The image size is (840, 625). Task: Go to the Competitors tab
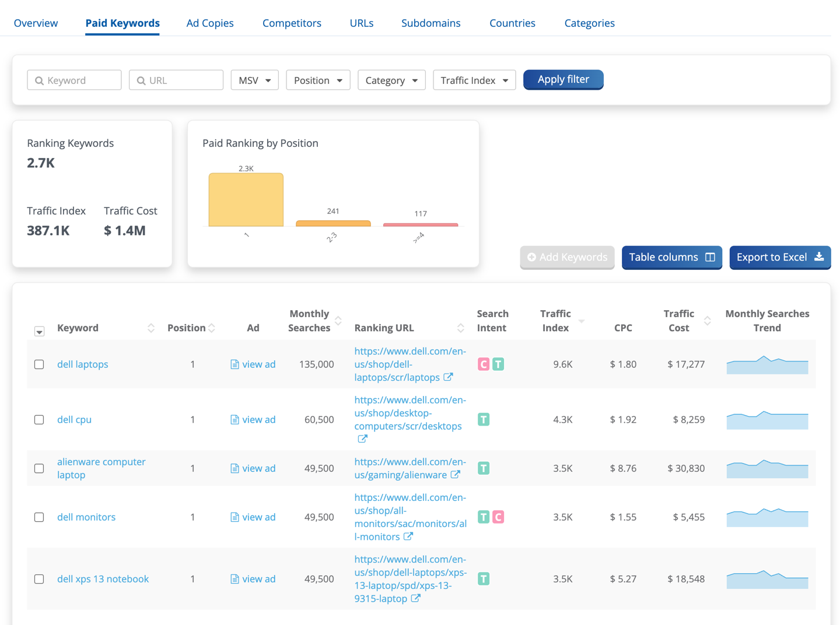[292, 23]
